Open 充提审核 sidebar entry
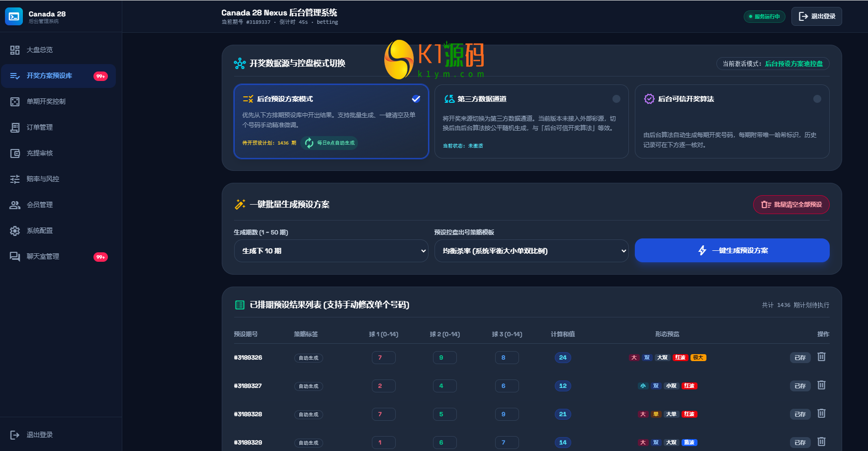The image size is (868, 451). 58,153
